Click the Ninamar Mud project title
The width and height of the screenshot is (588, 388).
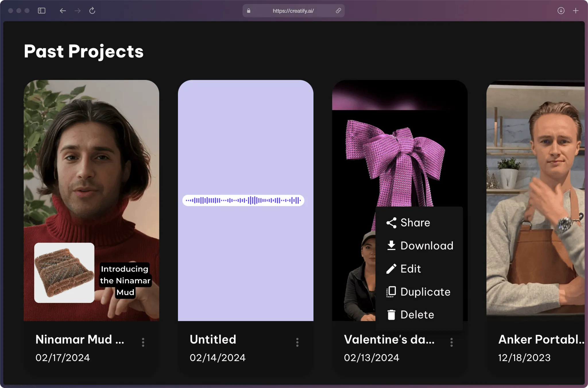pos(80,339)
